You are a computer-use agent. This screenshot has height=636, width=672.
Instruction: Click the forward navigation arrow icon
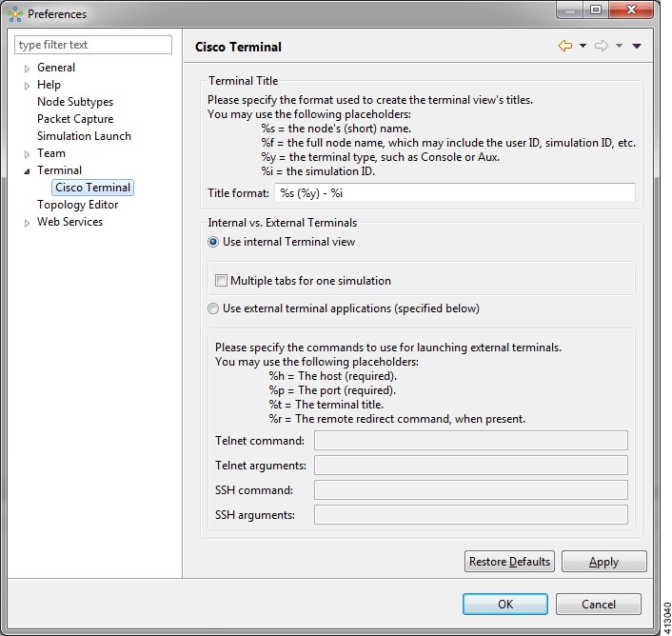point(602,46)
